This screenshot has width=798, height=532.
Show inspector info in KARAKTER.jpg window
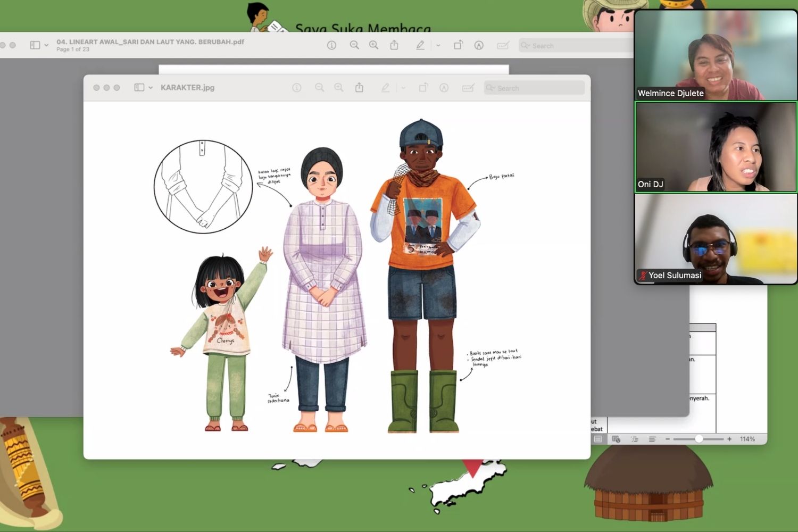(297, 88)
